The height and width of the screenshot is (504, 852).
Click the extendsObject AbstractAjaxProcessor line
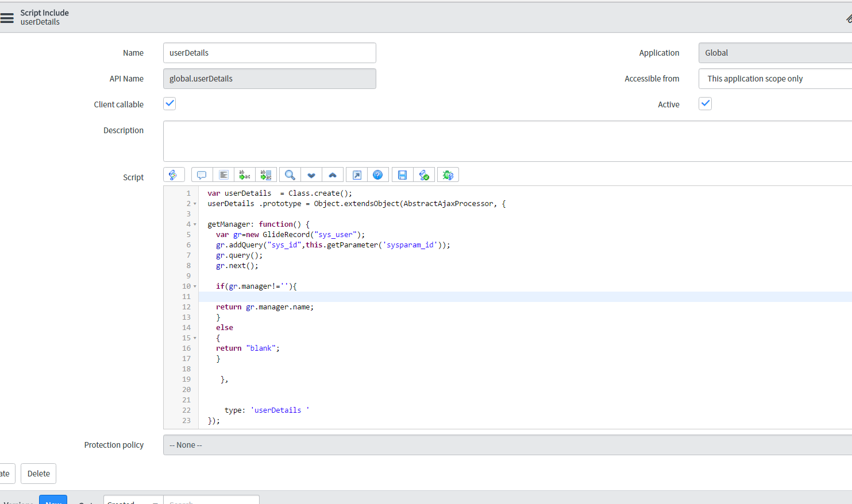[x=357, y=204]
